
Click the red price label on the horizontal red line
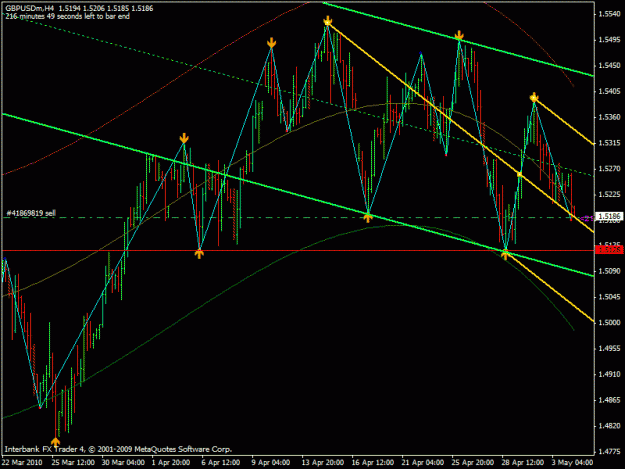click(x=609, y=250)
